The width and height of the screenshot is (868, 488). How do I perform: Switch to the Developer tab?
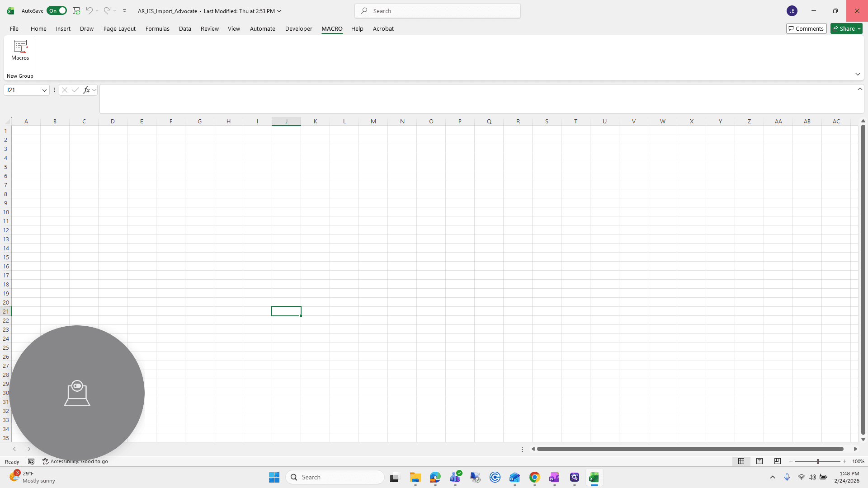[298, 28]
